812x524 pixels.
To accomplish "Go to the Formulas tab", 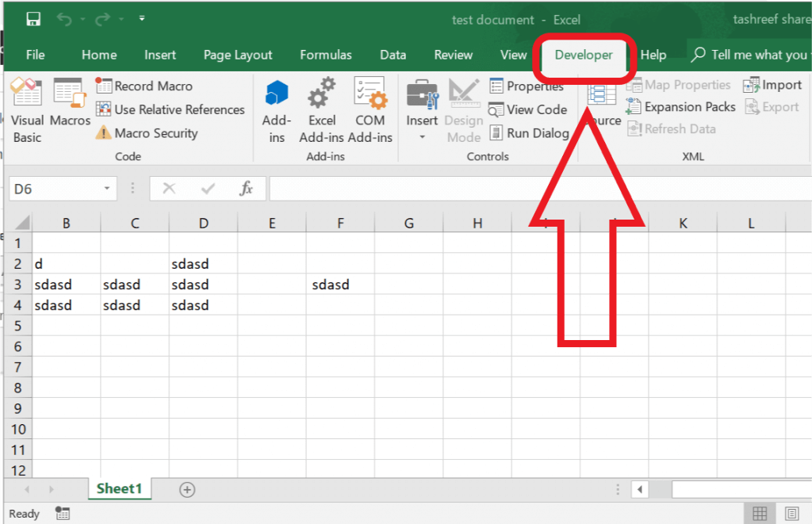I will tap(326, 55).
